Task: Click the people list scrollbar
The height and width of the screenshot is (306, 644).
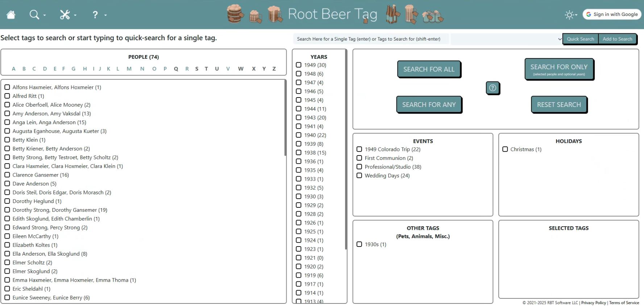Action: point(285,118)
